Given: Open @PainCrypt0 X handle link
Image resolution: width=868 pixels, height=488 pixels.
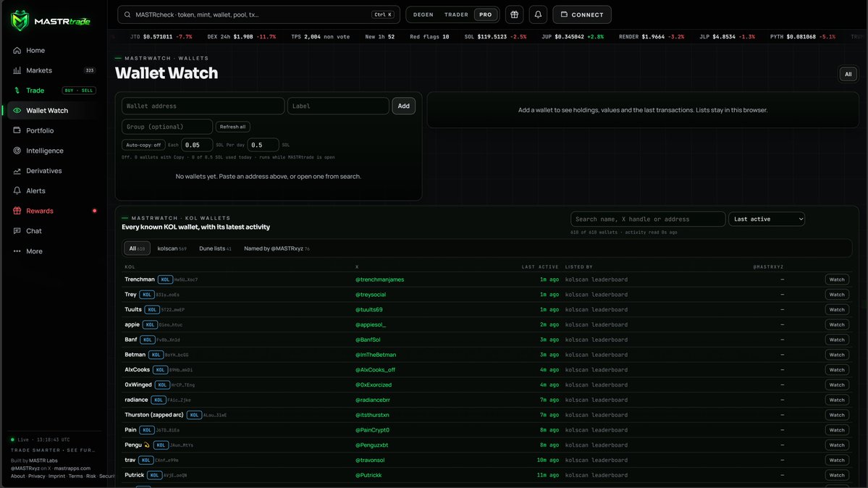Looking at the screenshot, I should point(373,430).
